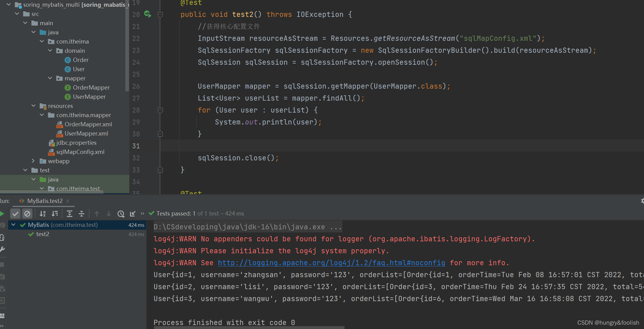Expand all test results
Screen dimensions: 644x329
click(70, 214)
